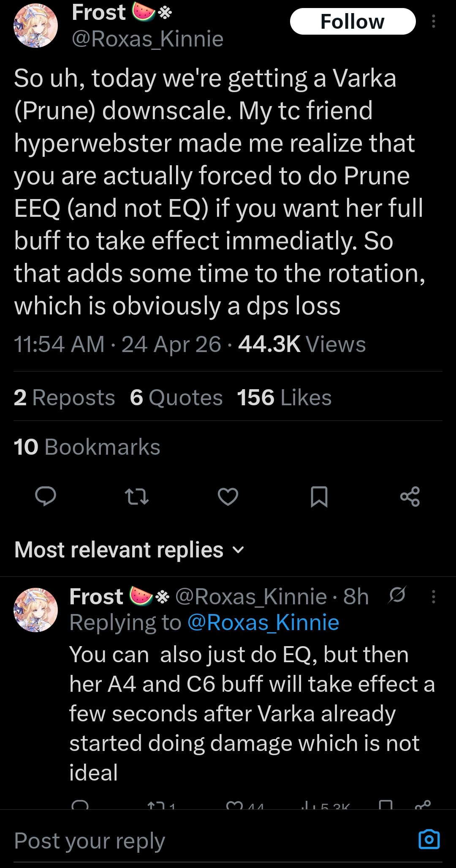
Task: View the 156 Likes list
Action: click(284, 398)
